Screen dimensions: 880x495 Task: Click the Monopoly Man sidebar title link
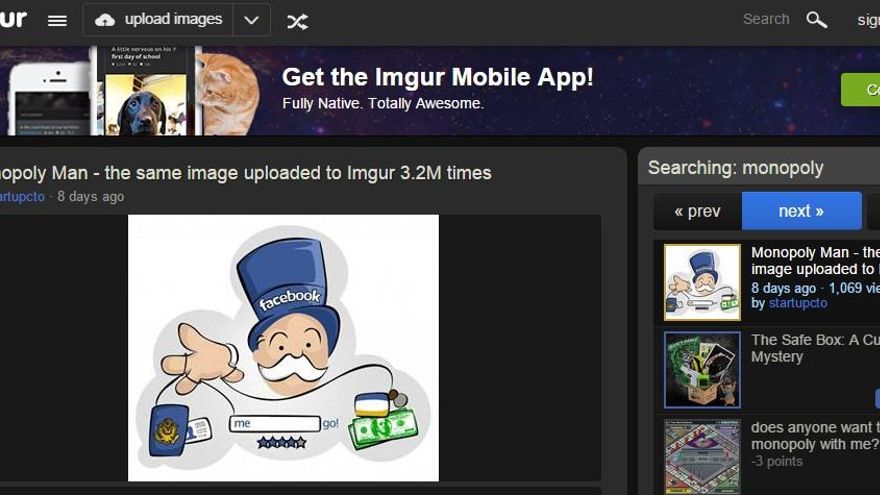[x=814, y=261]
